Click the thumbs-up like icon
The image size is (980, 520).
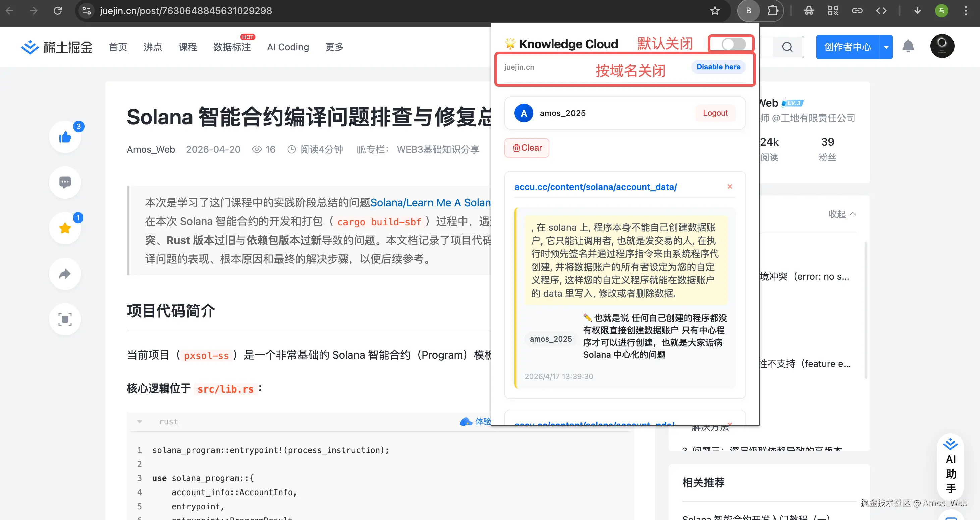[x=65, y=137]
